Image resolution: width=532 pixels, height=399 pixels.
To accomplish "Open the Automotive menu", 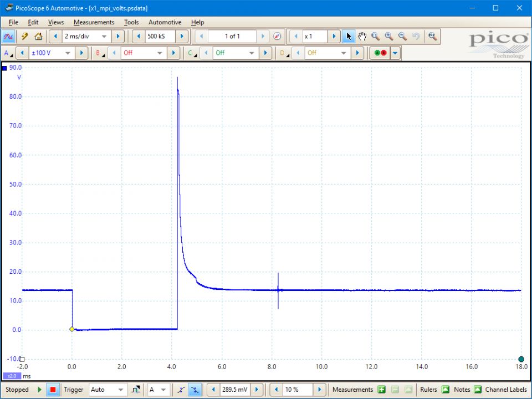I will click(165, 22).
